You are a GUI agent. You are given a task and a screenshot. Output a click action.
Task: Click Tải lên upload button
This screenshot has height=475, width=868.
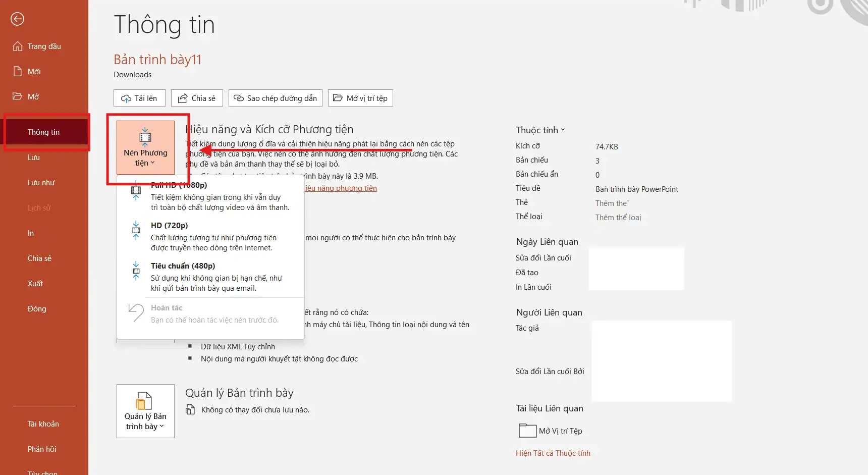pyautogui.click(x=139, y=98)
